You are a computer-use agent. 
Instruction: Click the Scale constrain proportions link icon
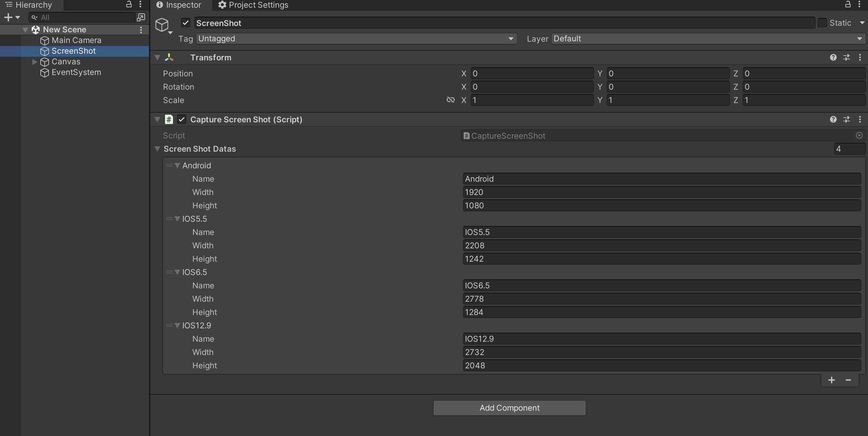[x=450, y=100]
